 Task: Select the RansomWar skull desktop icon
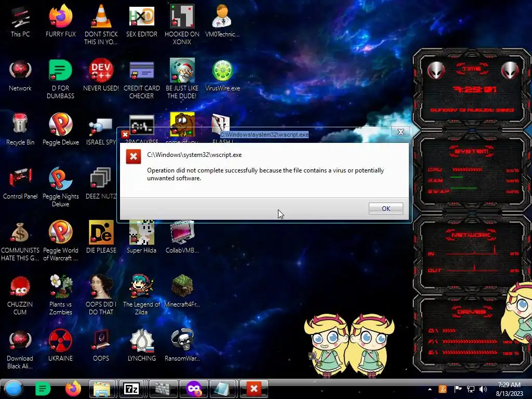182,345
